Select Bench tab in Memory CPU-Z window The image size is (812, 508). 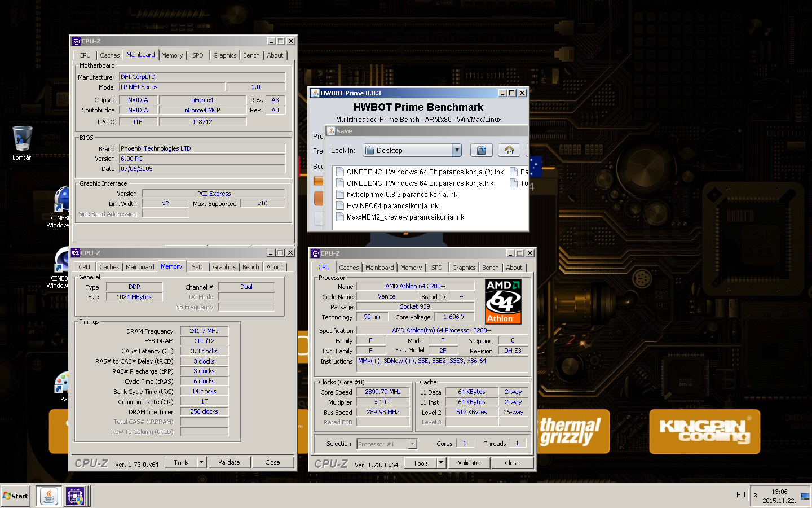(x=251, y=267)
